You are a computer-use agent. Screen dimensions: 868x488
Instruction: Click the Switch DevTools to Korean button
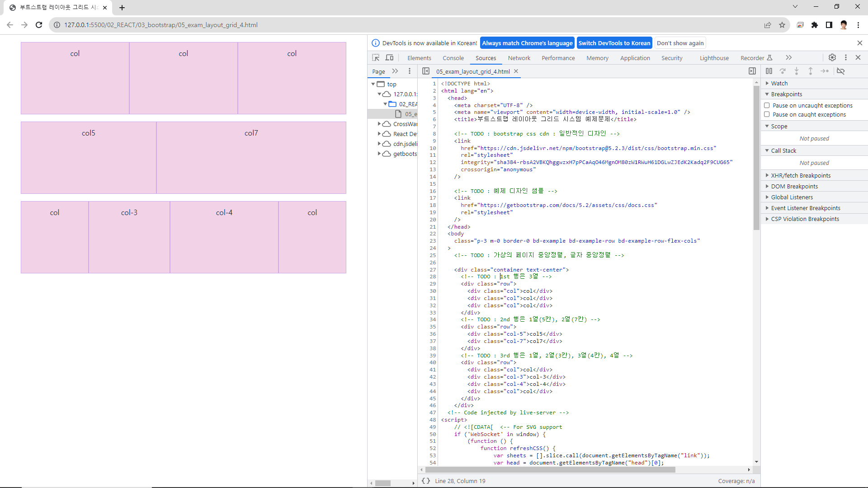tap(614, 43)
